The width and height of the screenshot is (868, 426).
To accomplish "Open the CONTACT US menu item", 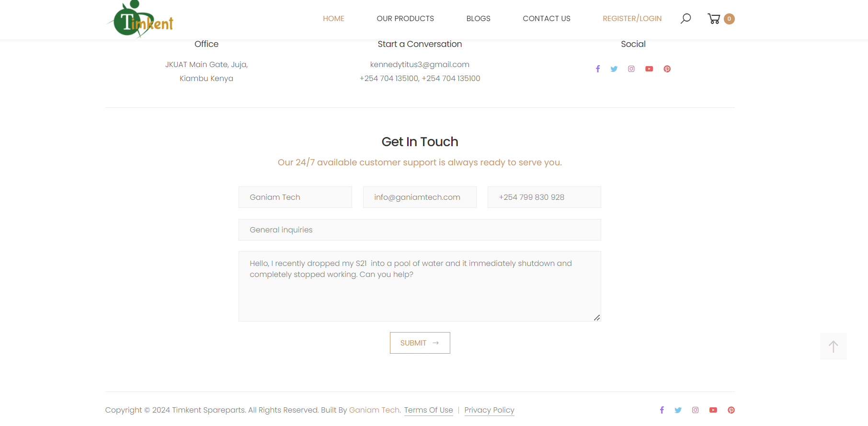I will coord(547,19).
